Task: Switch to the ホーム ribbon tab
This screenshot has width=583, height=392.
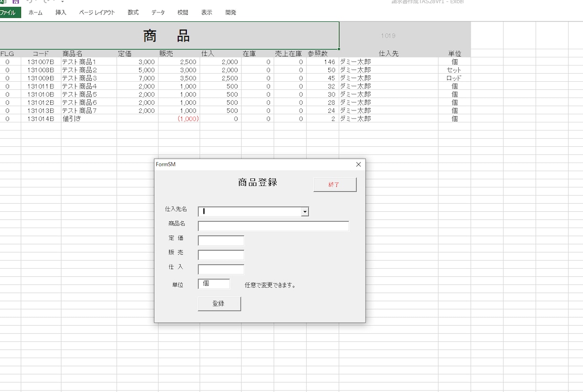Action: coord(35,12)
